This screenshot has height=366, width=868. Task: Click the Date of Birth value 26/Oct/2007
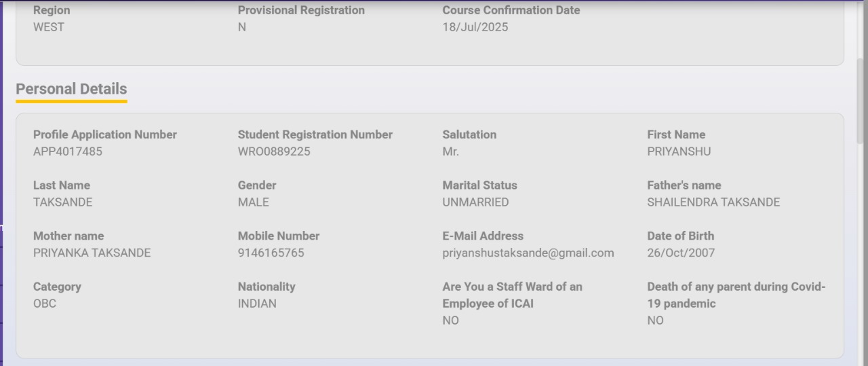tap(681, 253)
